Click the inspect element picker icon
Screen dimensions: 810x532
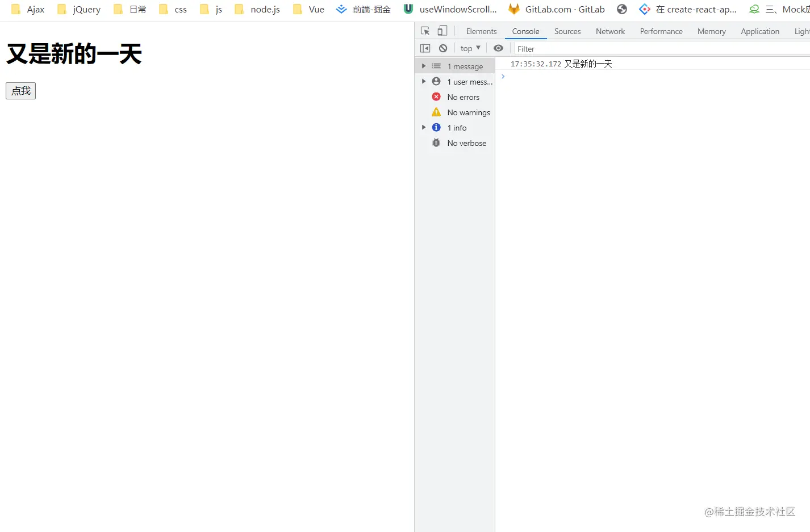[x=425, y=31]
